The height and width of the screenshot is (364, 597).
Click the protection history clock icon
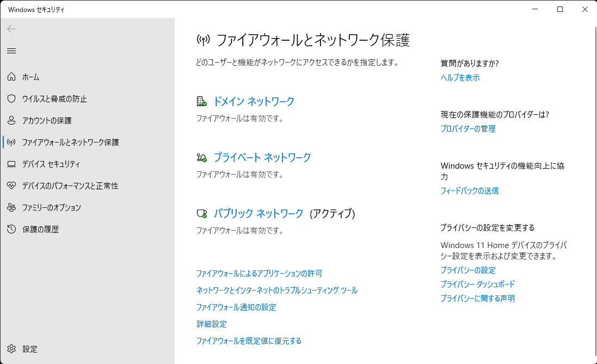coord(11,230)
